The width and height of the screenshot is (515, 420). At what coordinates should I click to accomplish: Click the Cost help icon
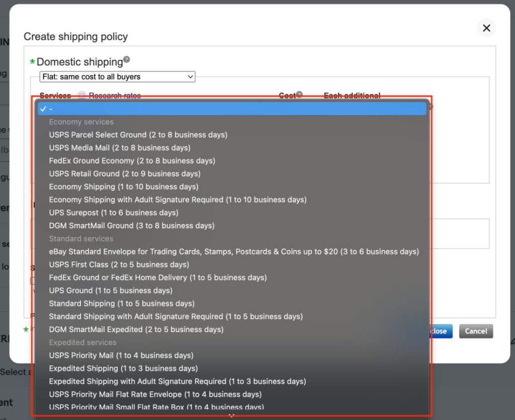299,94
